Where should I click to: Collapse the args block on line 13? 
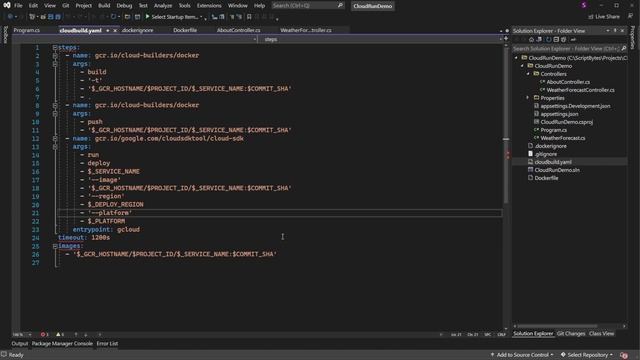(x=55, y=147)
